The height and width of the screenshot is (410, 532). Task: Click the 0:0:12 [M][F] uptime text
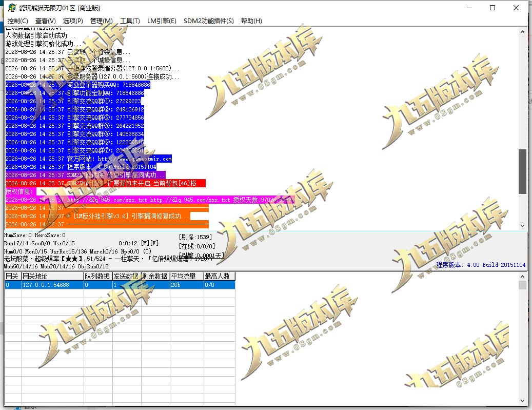(x=139, y=243)
